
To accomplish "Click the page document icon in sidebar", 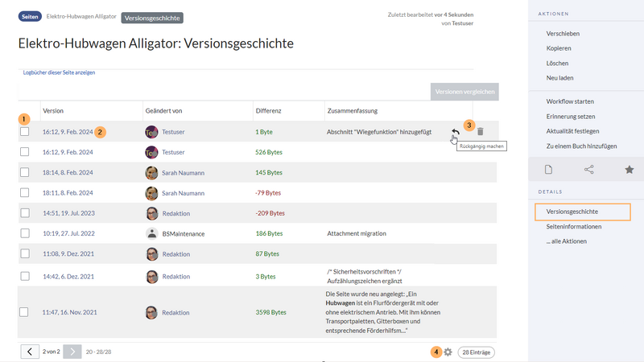I will [x=549, y=170].
